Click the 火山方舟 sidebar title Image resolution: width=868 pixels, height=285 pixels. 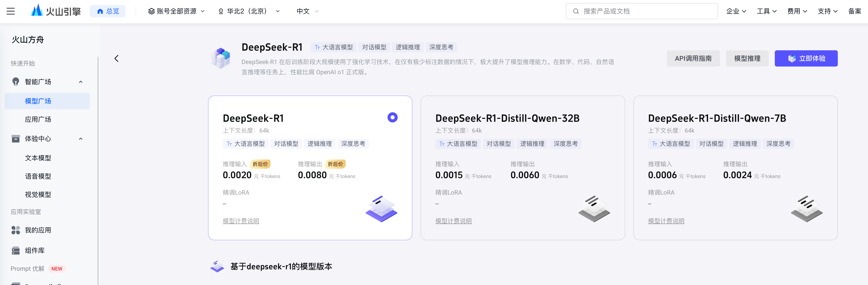click(x=28, y=40)
